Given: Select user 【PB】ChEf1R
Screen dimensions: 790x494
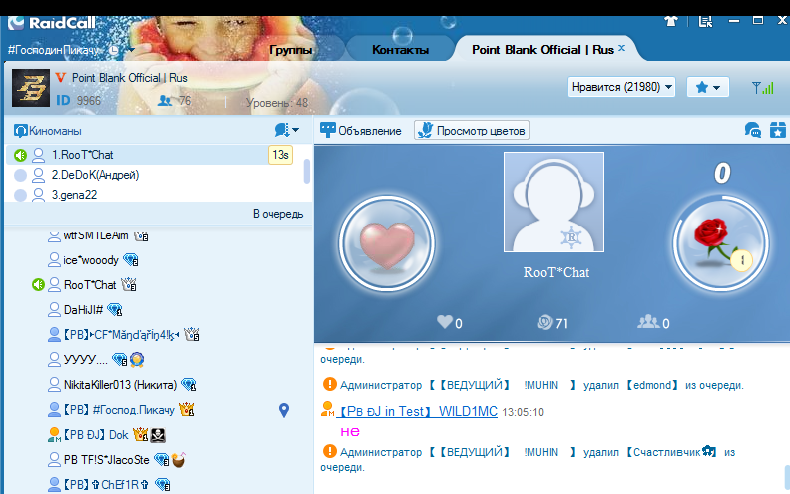Looking at the screenshot, I should pos(106,484).
